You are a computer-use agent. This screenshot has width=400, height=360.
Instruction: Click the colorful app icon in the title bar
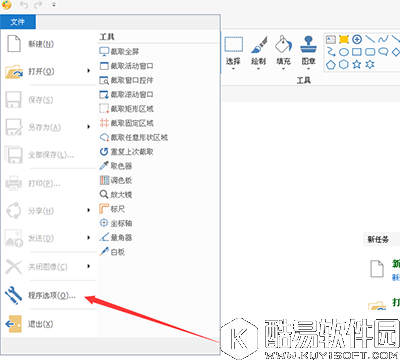pyautogui.click(x=6, y=5)
